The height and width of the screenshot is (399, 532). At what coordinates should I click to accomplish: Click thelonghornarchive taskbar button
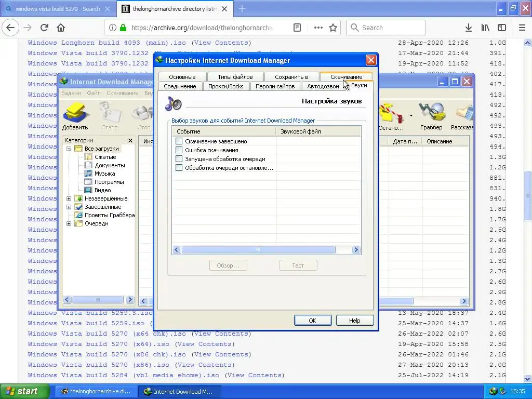[96, 391]
